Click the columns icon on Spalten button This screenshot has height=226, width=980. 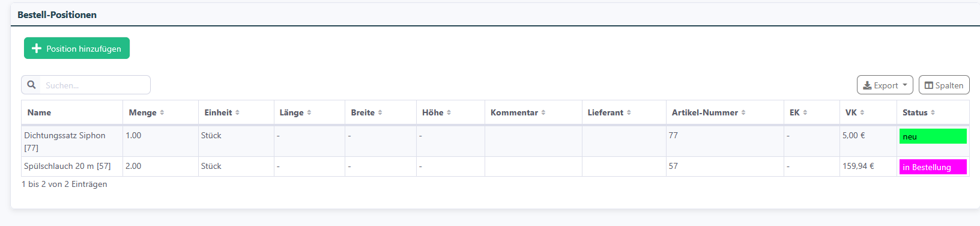(x=929, y=85)
